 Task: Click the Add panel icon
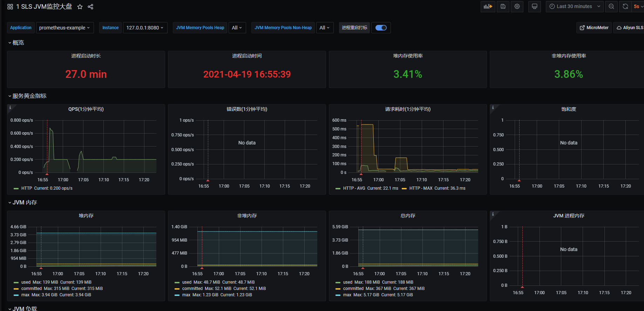(488, 7)
